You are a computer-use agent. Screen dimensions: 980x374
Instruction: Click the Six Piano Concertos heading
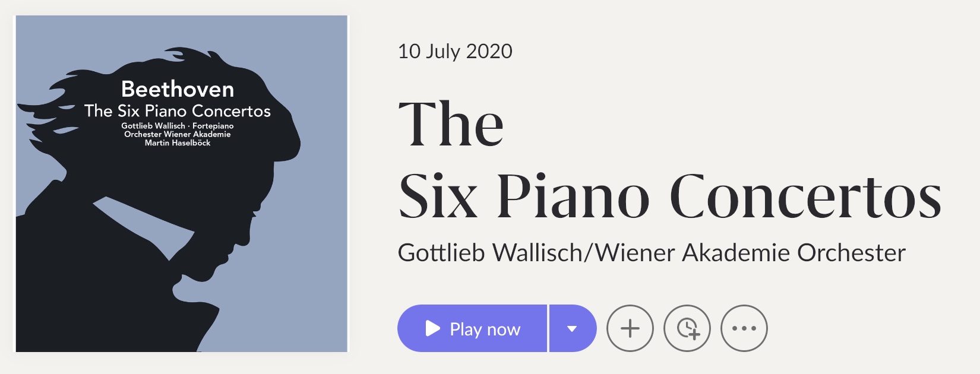pyautogui.click(x=670, y=160)
